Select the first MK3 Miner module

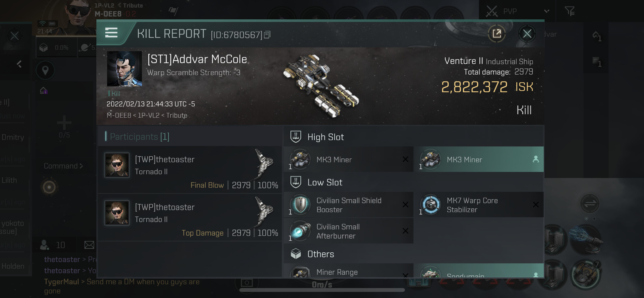pos(348,159)
